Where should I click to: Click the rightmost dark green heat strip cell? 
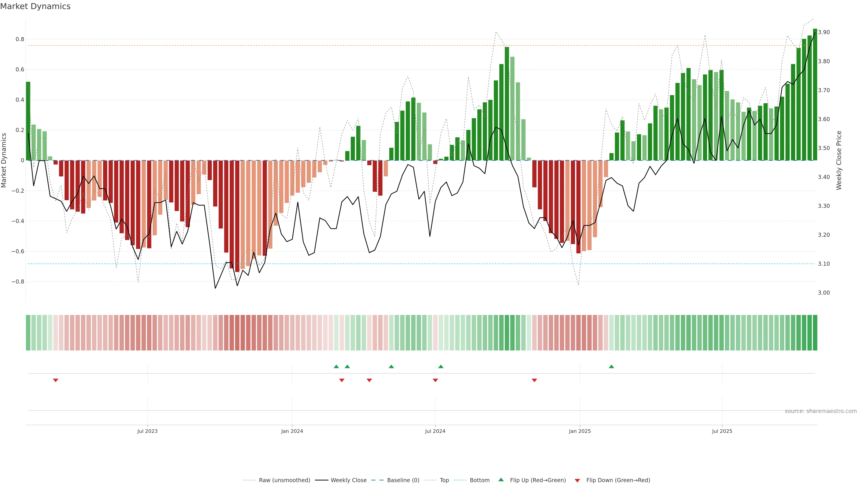[x=815, y=332]
